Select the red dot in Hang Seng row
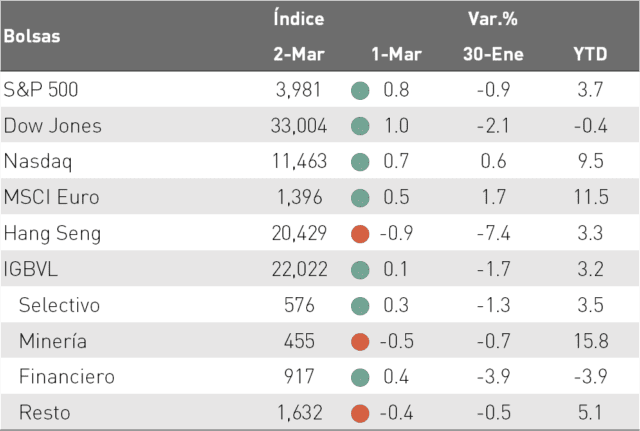Screen dimensions: 640x431 (x=360, y=234)
